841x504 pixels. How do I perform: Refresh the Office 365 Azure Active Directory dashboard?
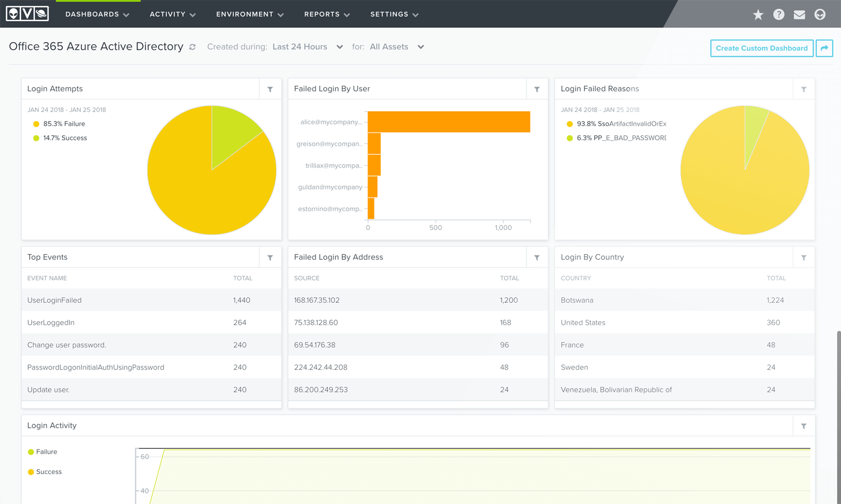192,48
